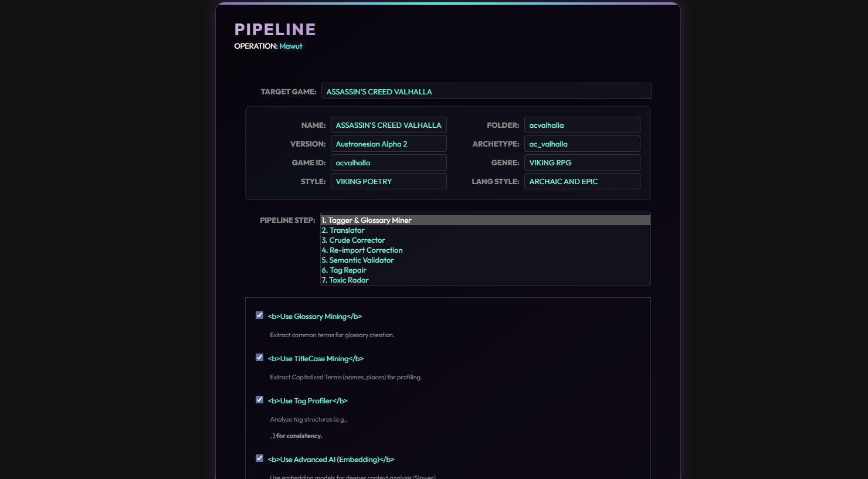Open the Target Game dropdown

point(486,91)
